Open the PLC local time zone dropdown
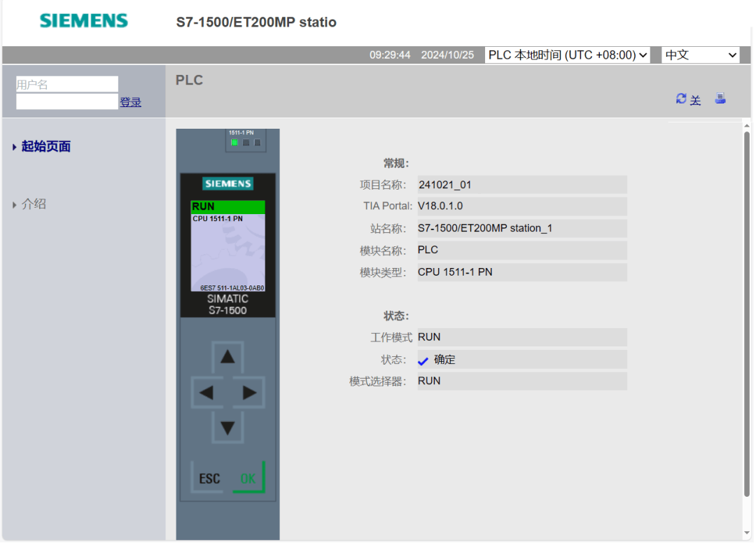756x543 pixels. coord(567,55)
